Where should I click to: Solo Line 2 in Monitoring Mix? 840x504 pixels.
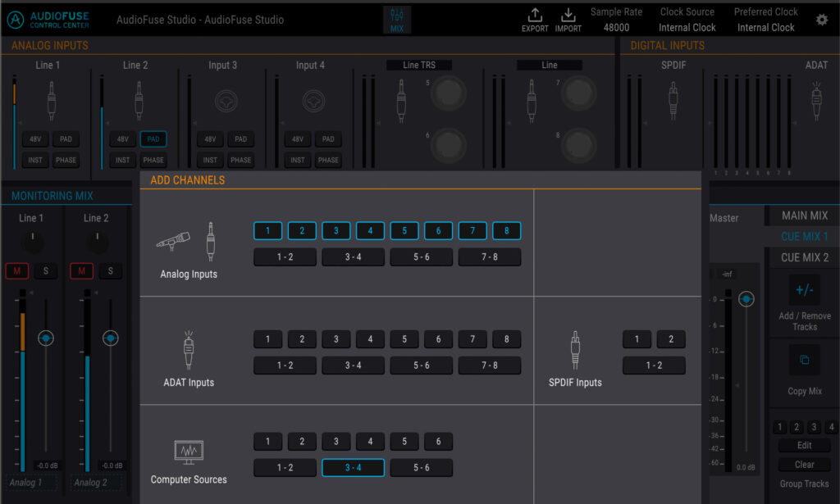[111, 270]
